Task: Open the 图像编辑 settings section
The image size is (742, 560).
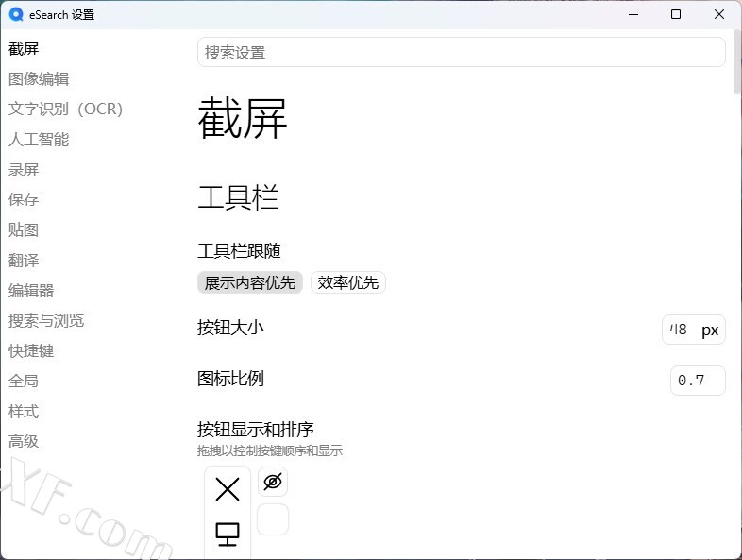Action: [39, 79]
